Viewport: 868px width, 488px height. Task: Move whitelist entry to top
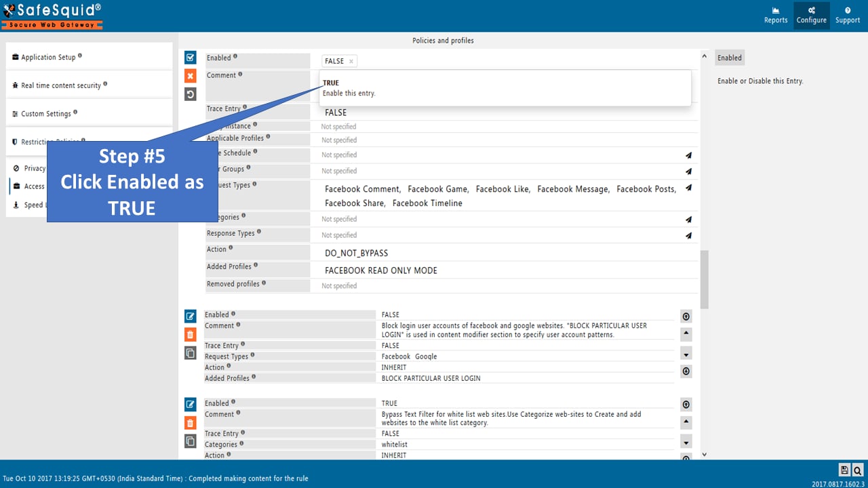tap(686, 405)
